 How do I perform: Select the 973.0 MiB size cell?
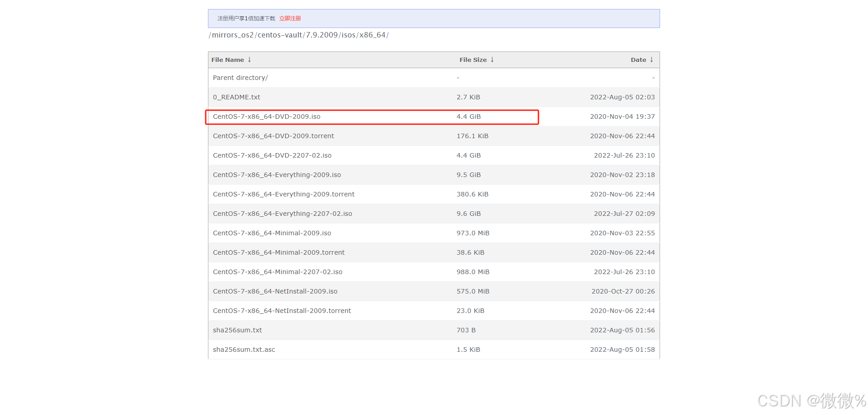point(473,233)
